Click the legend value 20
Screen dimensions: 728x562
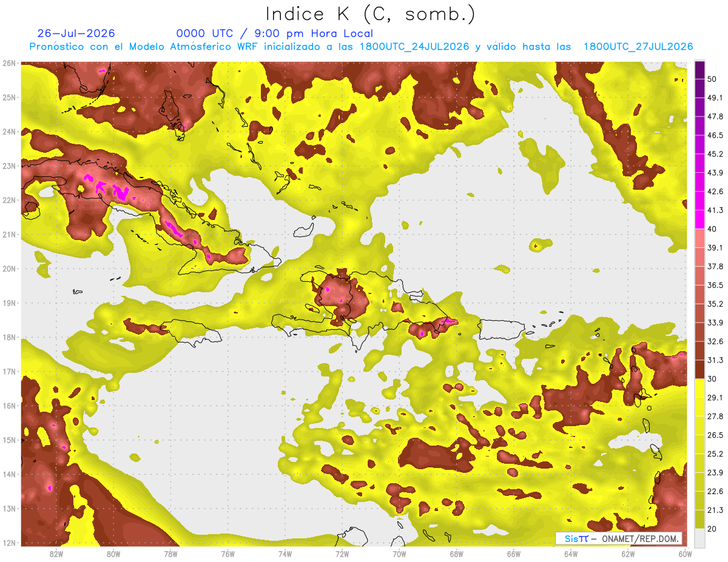[712, 529]
